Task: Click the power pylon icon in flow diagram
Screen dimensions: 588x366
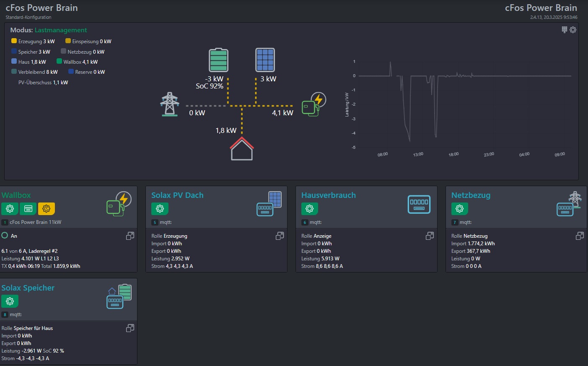Action: (x=170, y=104)
